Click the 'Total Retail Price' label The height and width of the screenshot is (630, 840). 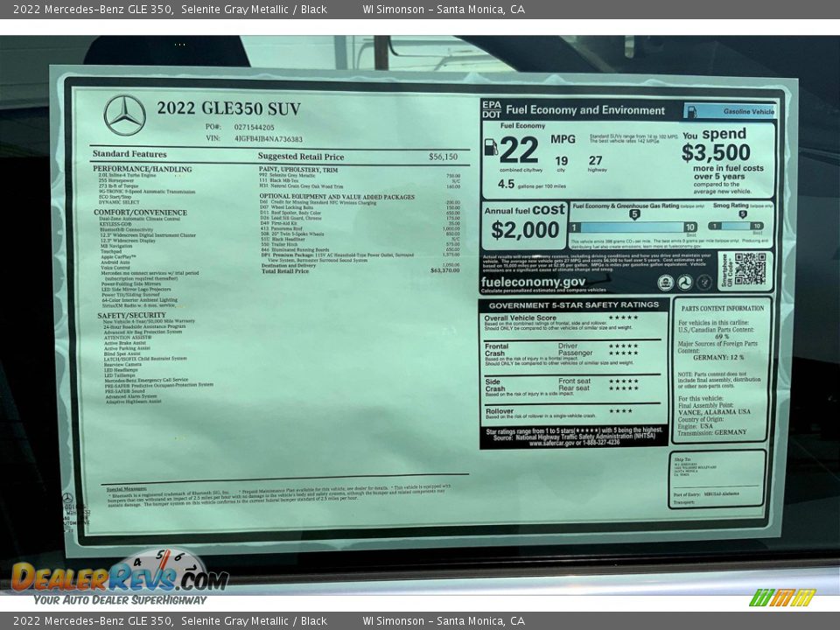285,271
